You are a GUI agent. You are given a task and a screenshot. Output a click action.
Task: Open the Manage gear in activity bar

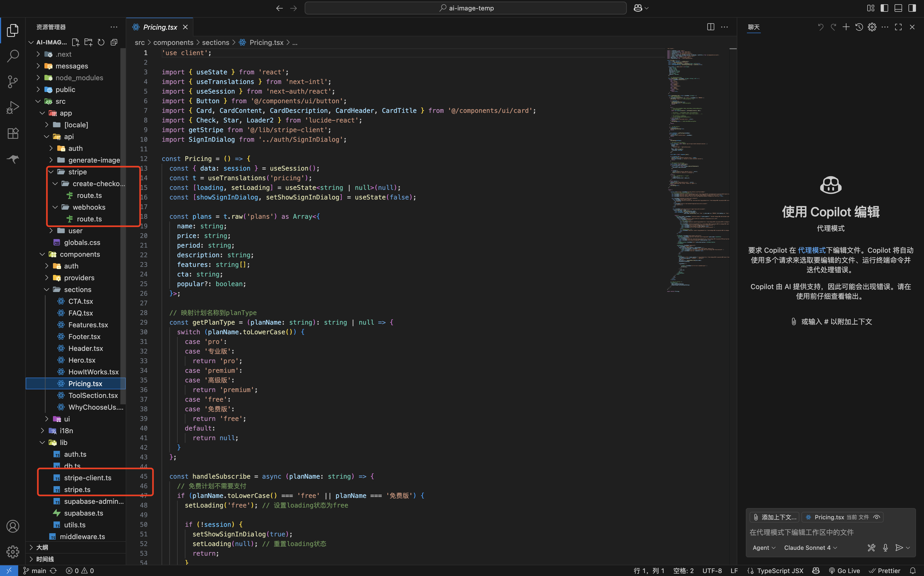coord(13,551)
